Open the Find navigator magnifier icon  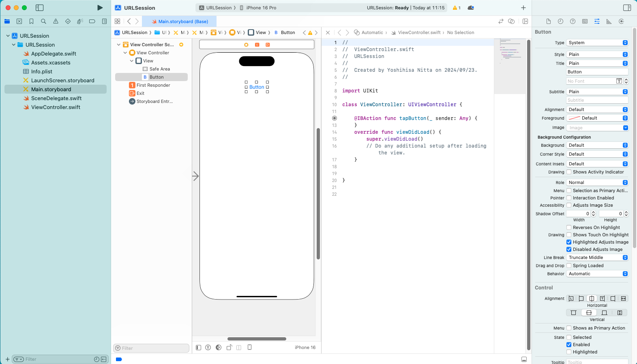[x=43, y=21]
